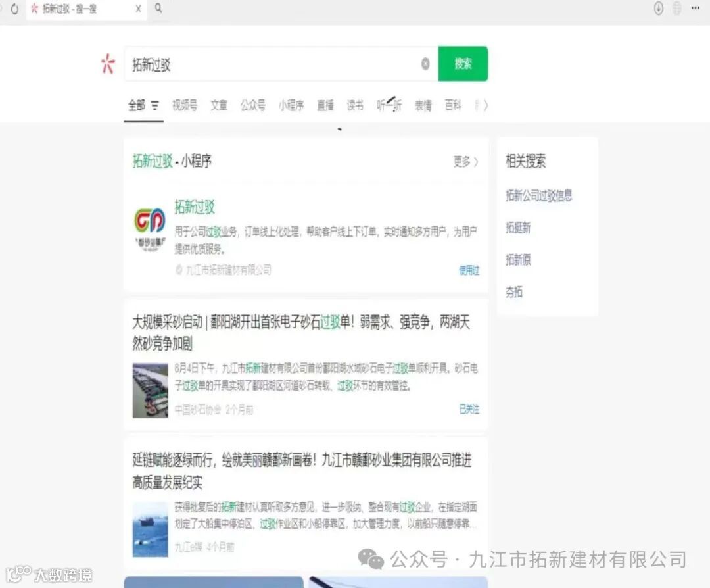Click the 拓新过驳 mini program logo

(x=150, y=230)
